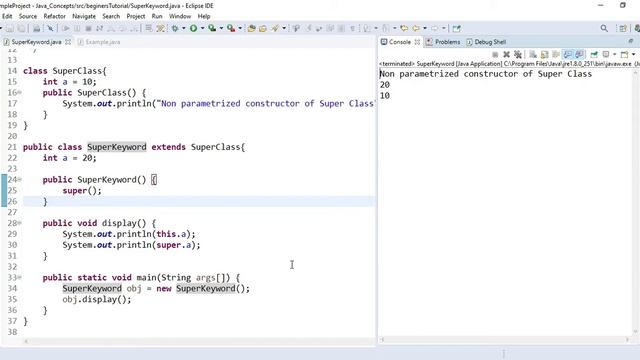Viewport: 640px width, 360px height.
Task: Collapse the SuperClass constructor fold on line 16
Action: pos(20,93)
